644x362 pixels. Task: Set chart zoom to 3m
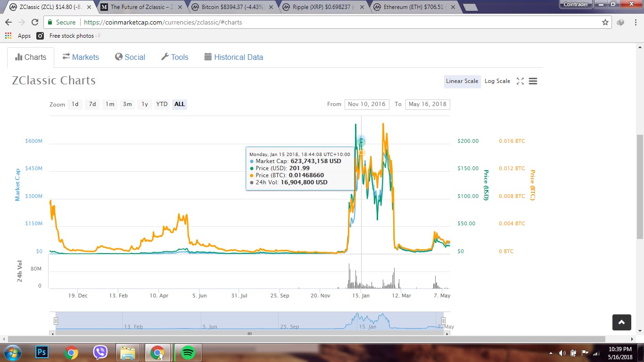[x=127, y=104]
